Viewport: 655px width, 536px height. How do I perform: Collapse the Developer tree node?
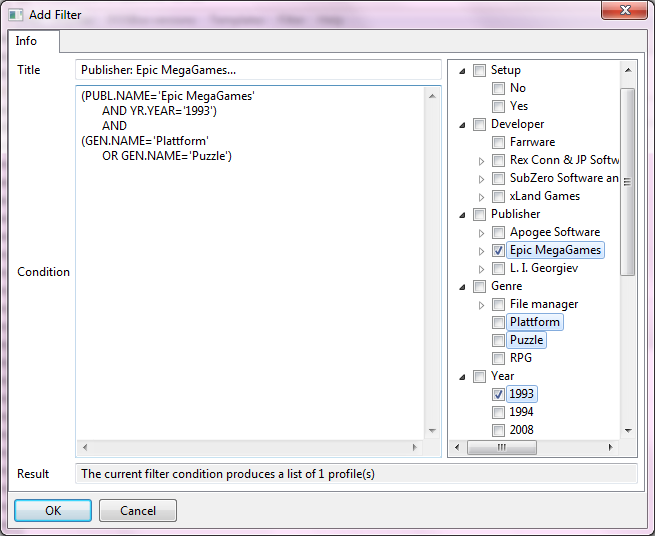(462, 125)
